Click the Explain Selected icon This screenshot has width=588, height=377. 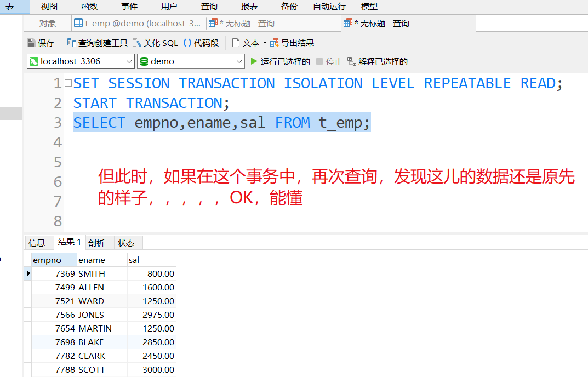352,61
